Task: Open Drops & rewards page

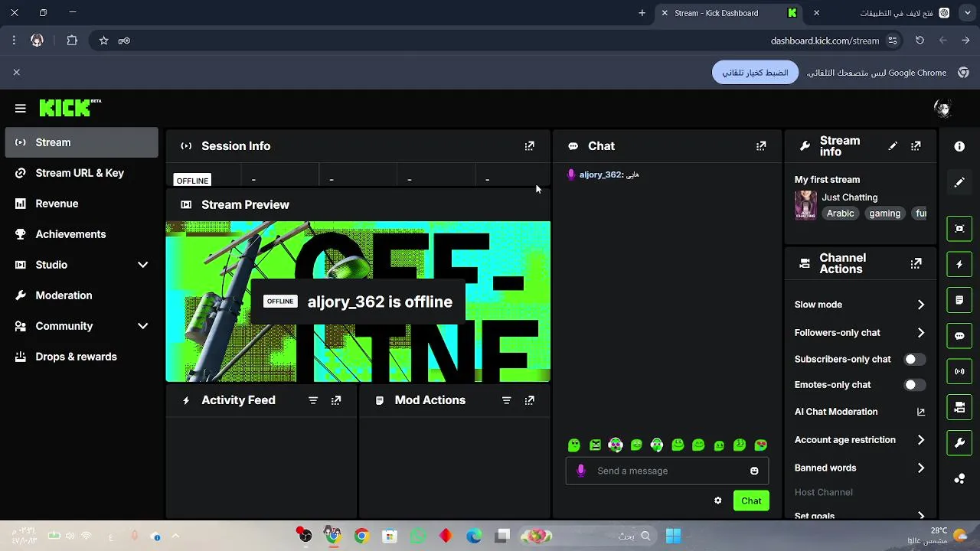Action: pos(81,357)
